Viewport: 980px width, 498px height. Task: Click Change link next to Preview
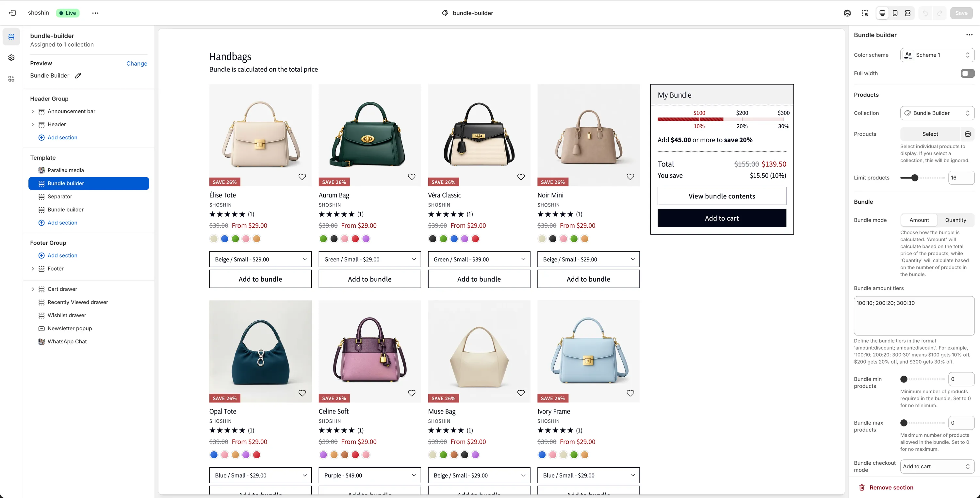[x=137, y=64]
